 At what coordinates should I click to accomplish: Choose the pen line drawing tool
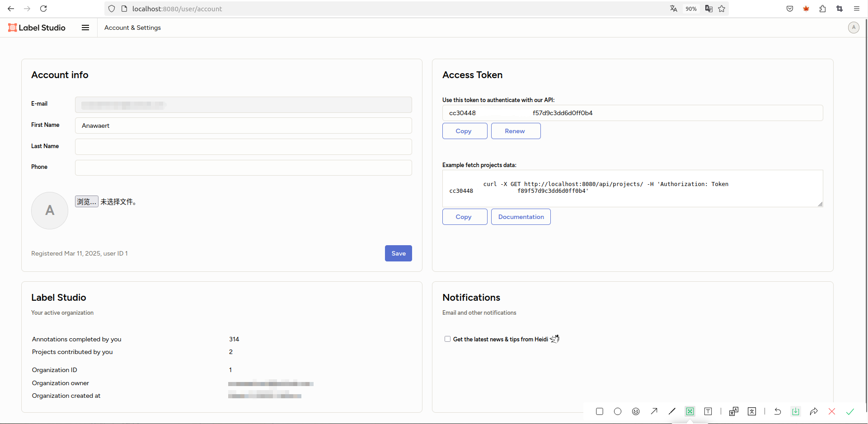click(672, 411)
